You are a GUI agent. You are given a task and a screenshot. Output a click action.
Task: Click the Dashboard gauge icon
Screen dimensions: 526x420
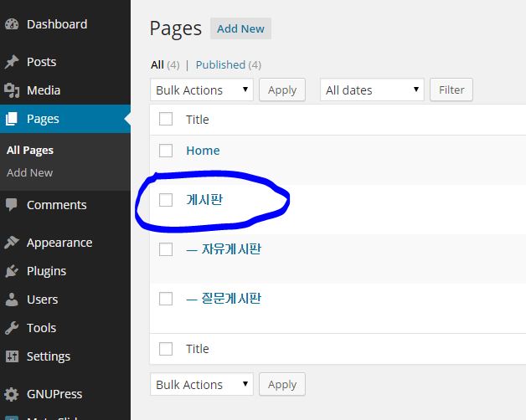pos(12,24)
